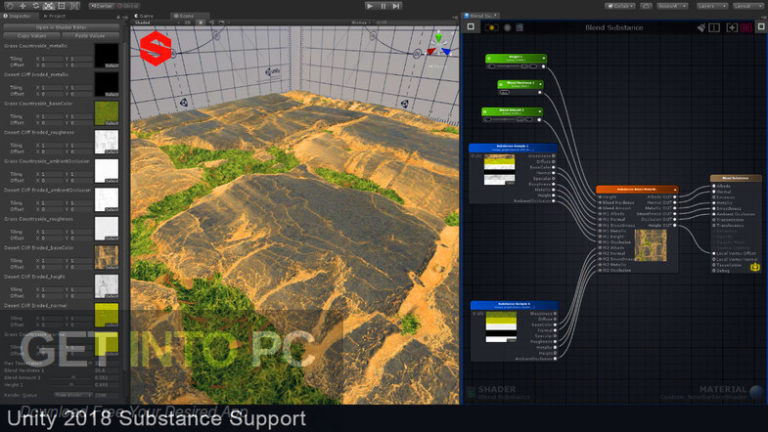Toggle the Center pivot mode button
The image size is (768, 432).
pyautogui.click(x=102, y=6)
